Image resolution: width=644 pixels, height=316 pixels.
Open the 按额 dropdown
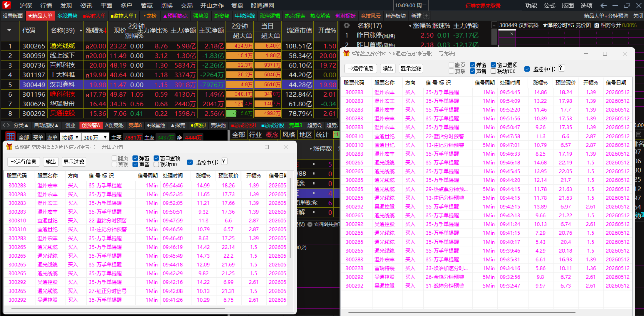(70, 137)
